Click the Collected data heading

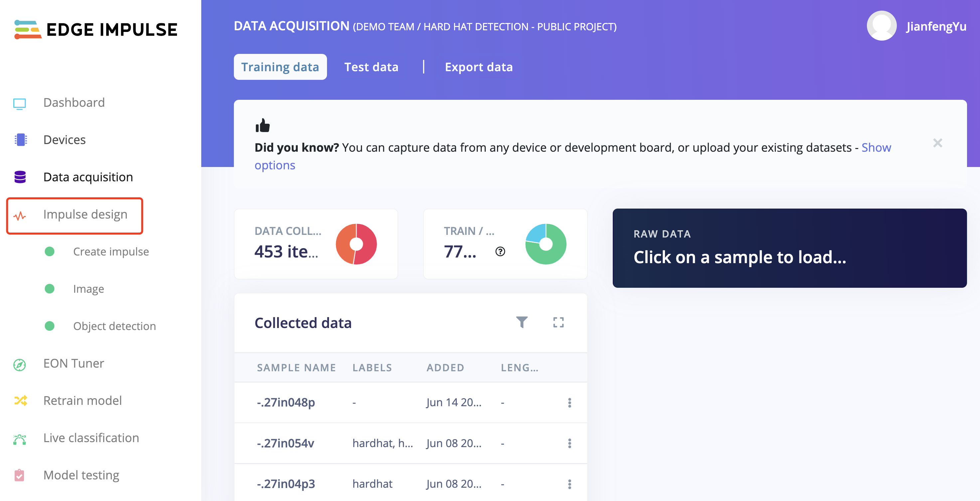point(303,323)
